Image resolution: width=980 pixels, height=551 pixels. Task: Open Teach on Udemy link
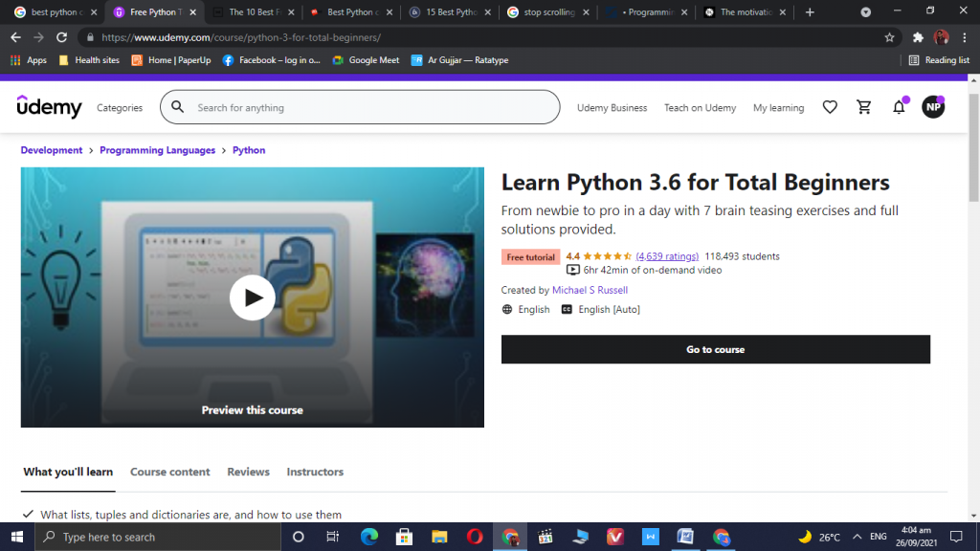700,107
